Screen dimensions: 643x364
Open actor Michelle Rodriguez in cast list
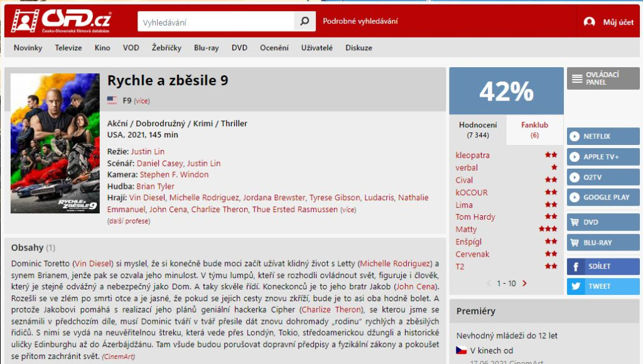pyautogui.click(x=204, y=198)
